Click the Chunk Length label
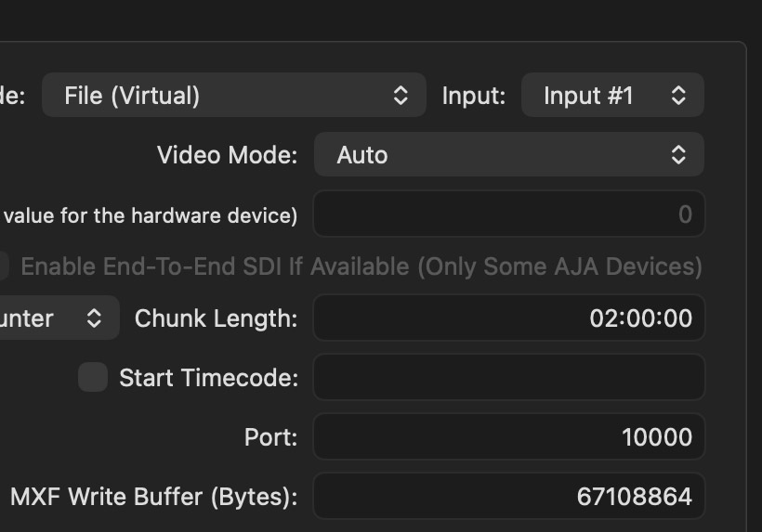Viewport: 762px width, 532px height. point(216,318)
